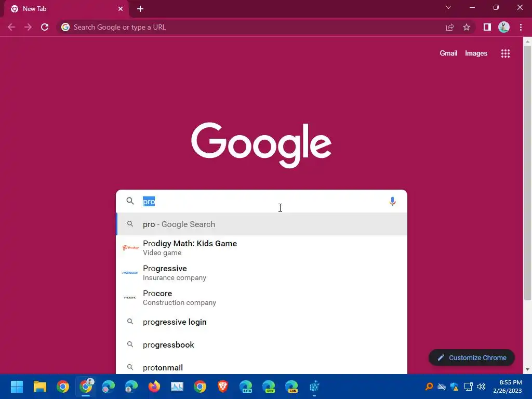Open Edge Dev from taskbar
This screenshot has height=399, width=532.
click(269, 387)
